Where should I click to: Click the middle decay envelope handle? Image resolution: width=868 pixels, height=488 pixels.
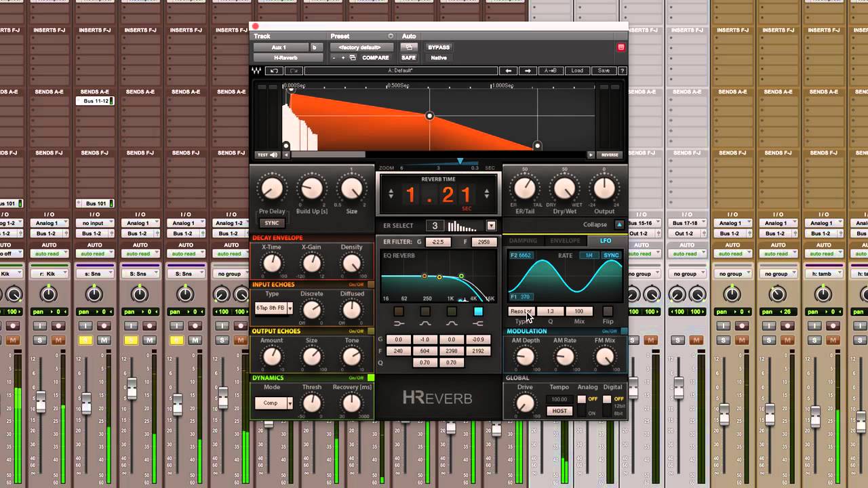tap(429, 116)
